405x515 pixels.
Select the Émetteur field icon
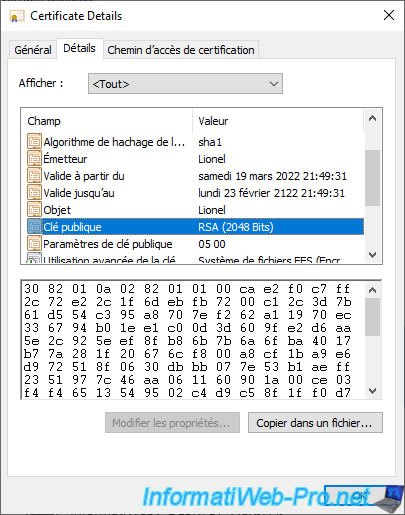[34, 158]
